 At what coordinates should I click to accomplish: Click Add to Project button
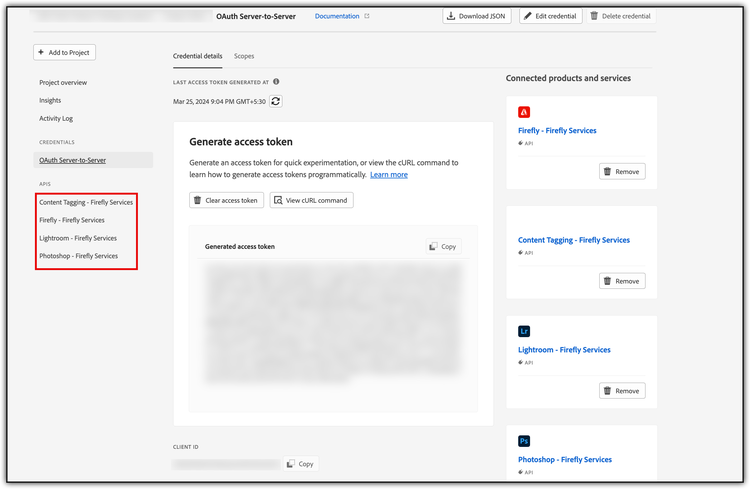coord(65,52)
